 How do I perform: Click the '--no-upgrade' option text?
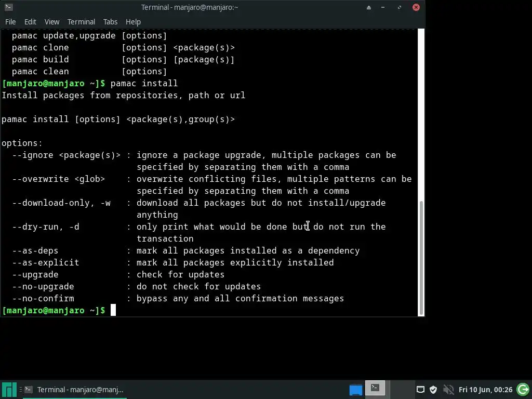click(43, 286)
